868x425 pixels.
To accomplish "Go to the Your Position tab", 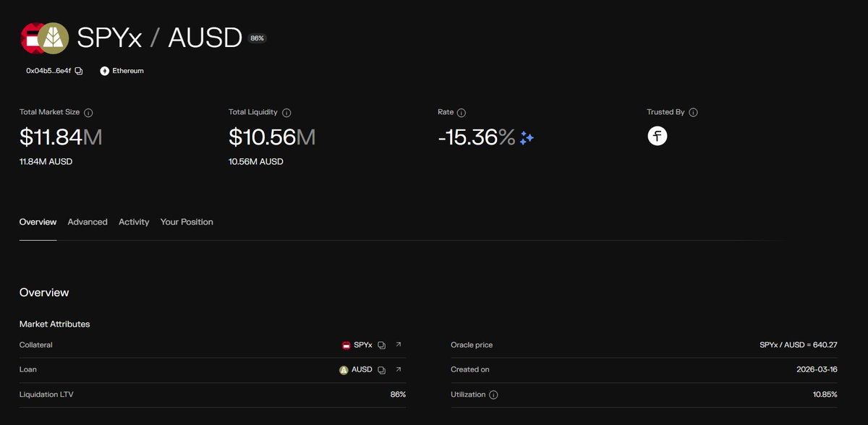I will [187, 222].
